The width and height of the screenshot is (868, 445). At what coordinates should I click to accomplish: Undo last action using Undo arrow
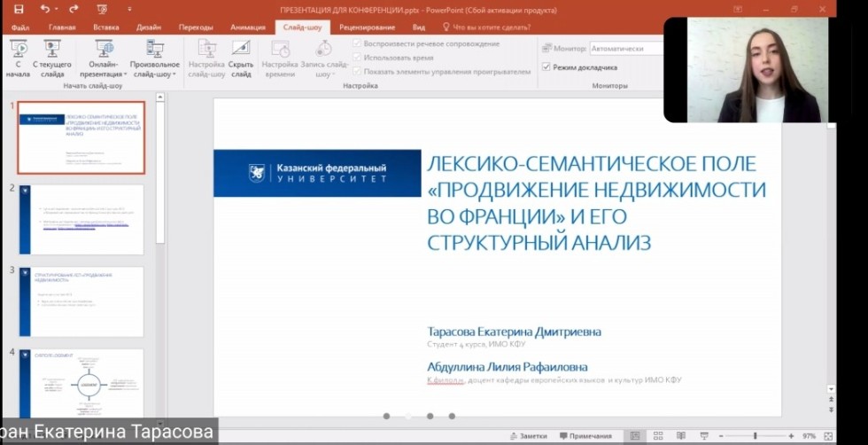pos(45,9)
